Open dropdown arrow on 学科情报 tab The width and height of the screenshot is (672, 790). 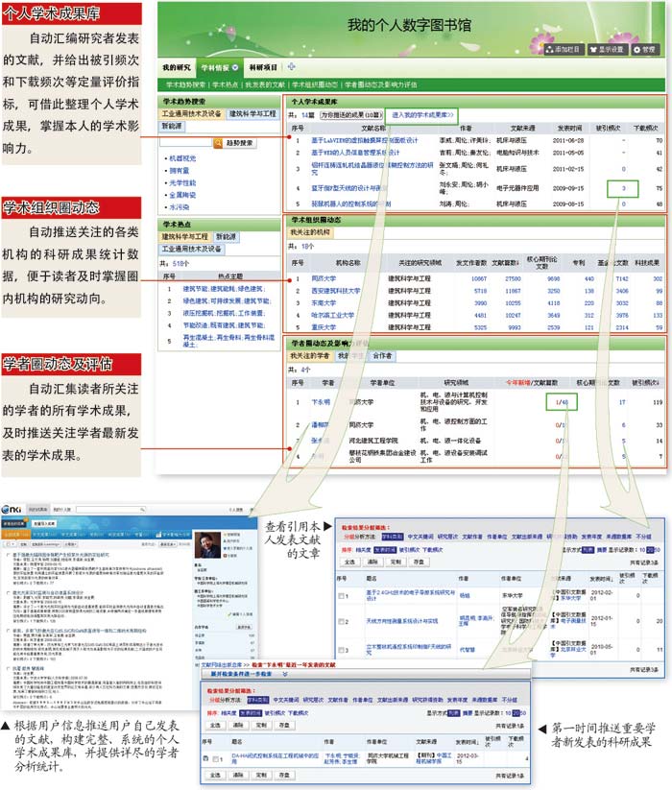click(x=235, y=67)
